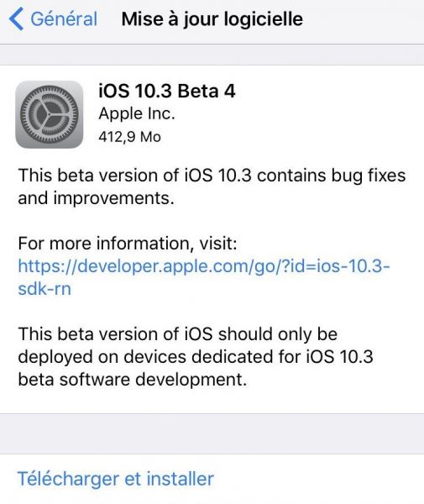
Task: Go back to Général settings
Action: 53,19
